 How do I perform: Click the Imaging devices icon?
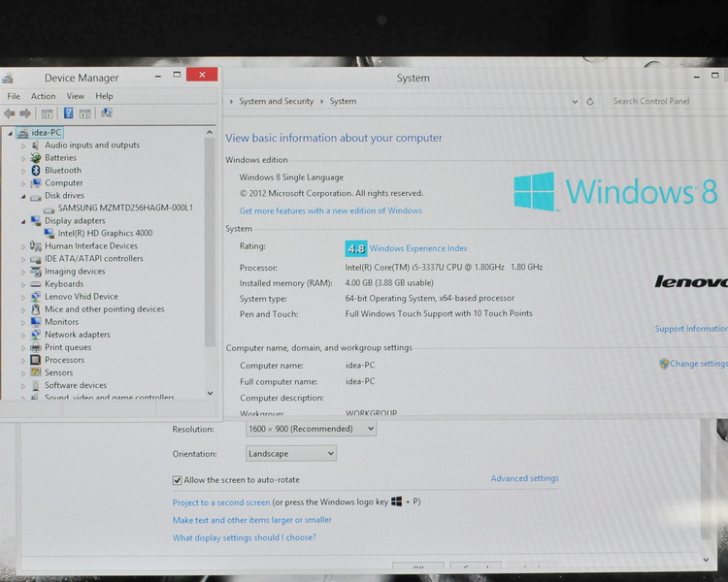(36, 271)
